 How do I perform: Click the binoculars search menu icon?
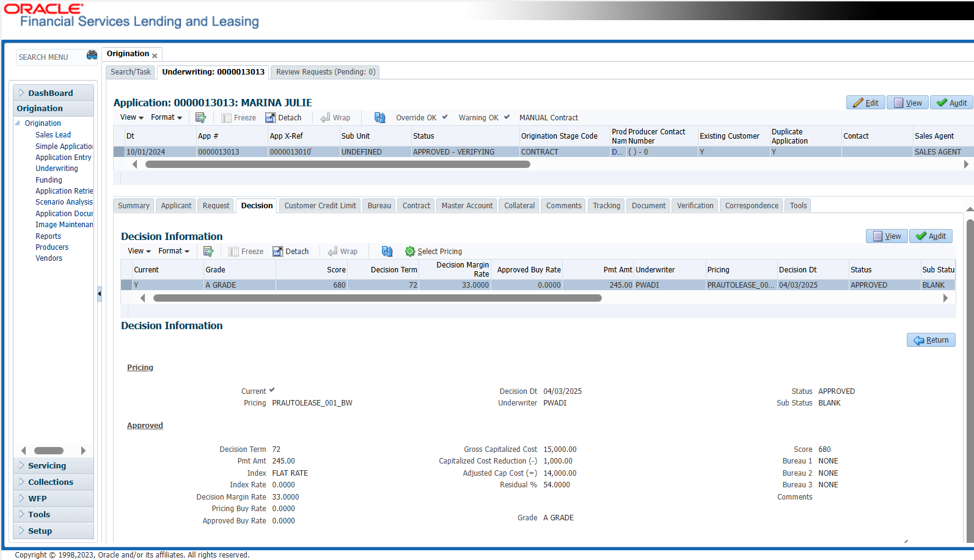click(92, 55)
